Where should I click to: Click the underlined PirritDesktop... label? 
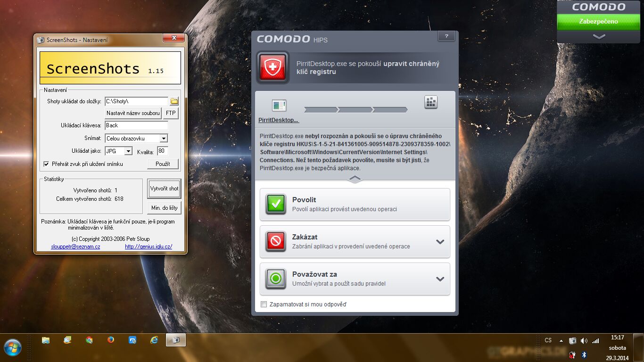click(x=279, y=120)
